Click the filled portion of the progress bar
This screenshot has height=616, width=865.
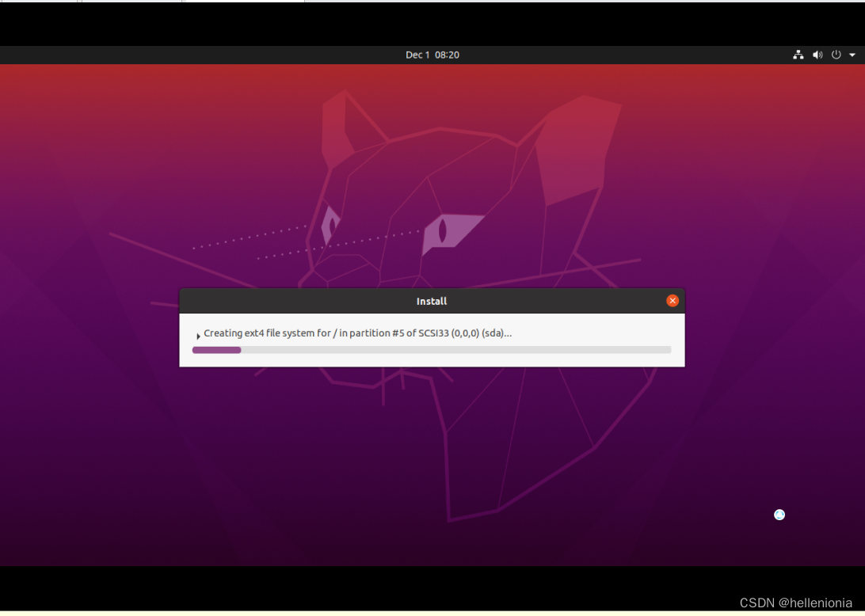coord(216,349)
